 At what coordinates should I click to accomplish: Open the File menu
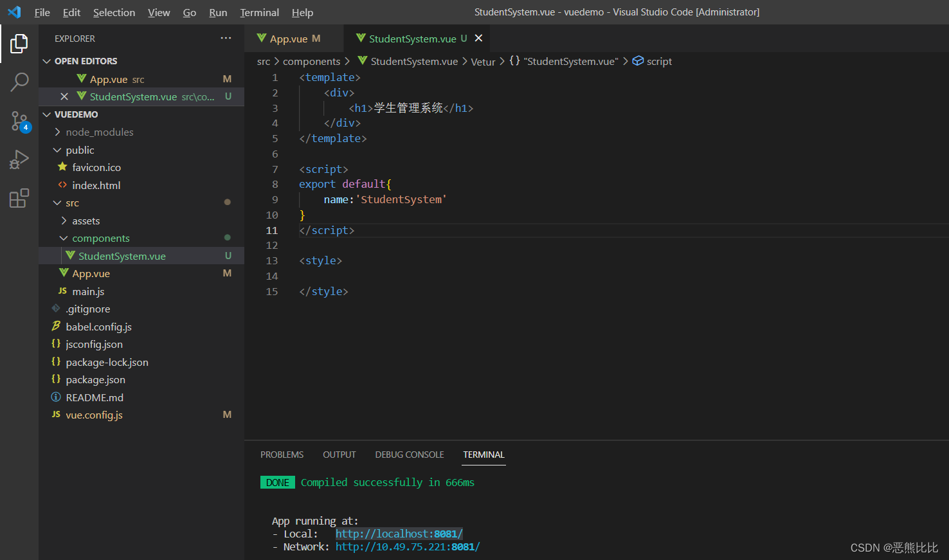click(42, 12)
